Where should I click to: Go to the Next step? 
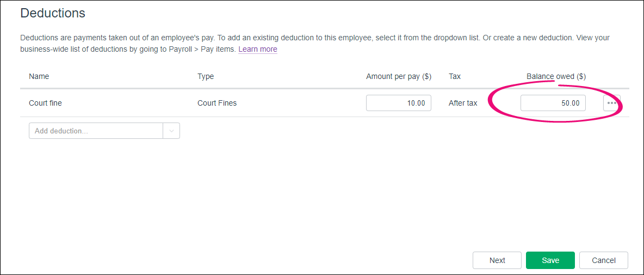pos(497,260)
